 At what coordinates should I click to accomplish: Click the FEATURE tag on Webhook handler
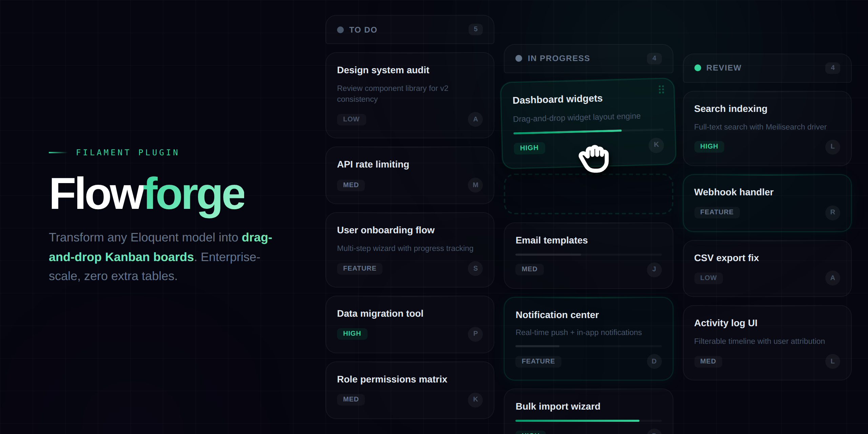pyautogui.click(x=717, y=212)
